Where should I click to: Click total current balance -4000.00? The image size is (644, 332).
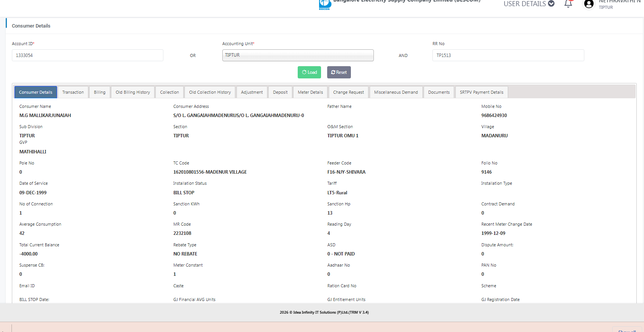[x=29, y=254]
